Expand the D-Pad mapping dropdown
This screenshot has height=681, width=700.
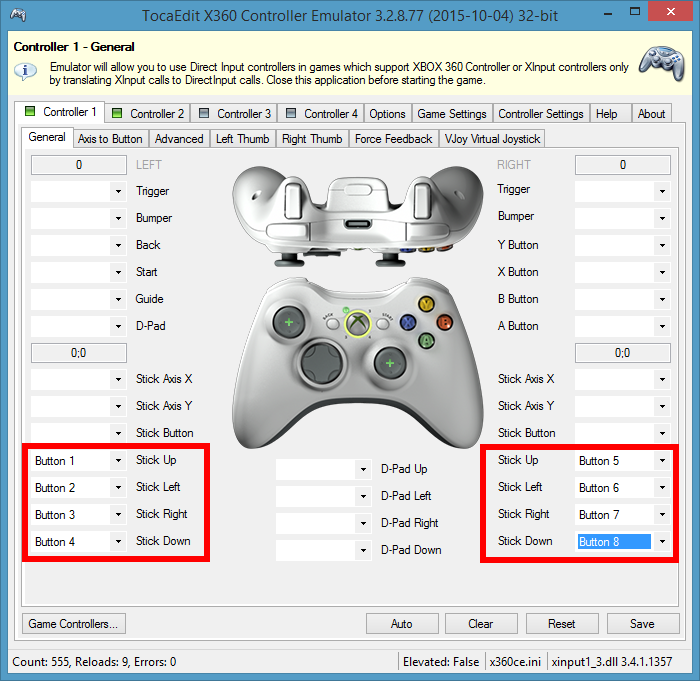pos(118,326)
